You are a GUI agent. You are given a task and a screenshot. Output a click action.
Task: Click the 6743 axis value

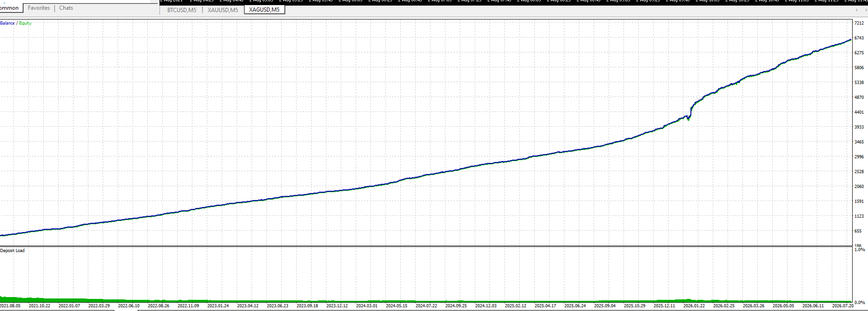859,38
